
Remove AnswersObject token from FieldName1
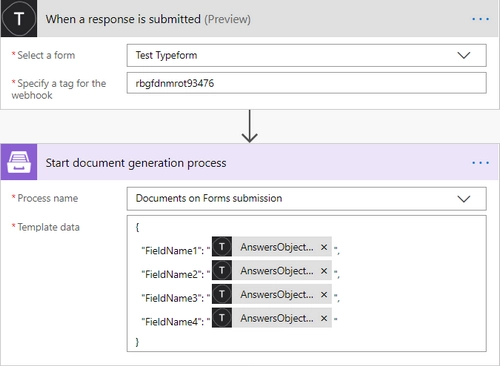pos(324,247)
